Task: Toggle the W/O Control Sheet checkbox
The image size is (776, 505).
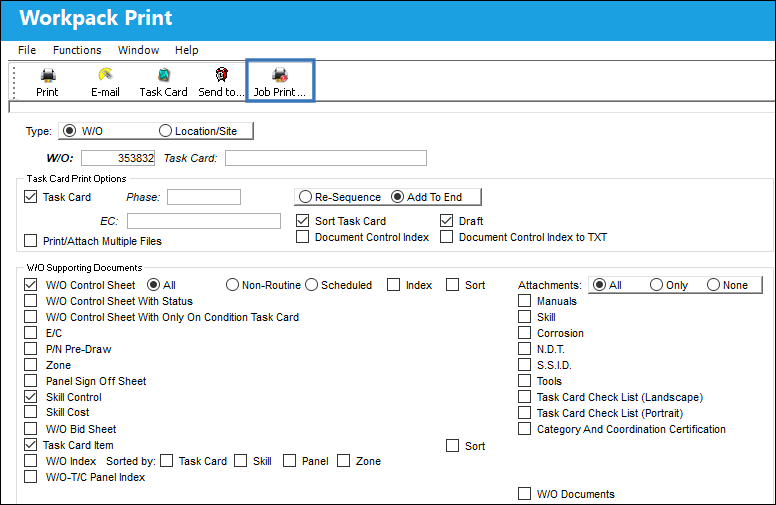Action: point(31,285)
